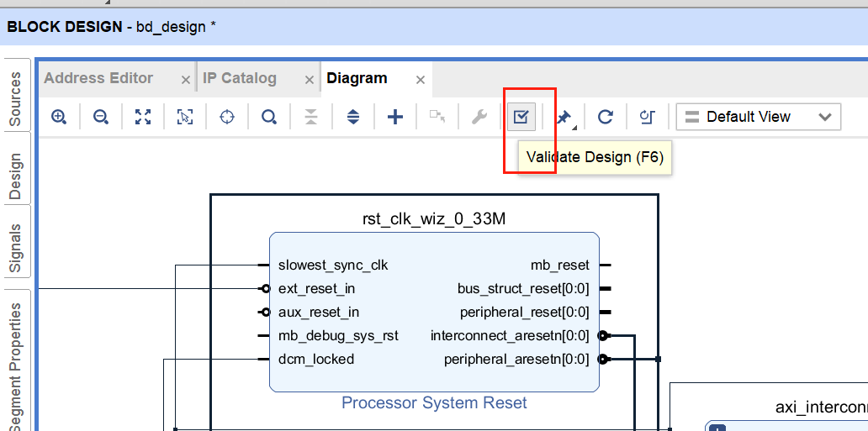Click the Validate Design checkbox icon
The height and width of the screenshot is (431, 868).
point(521,117)
